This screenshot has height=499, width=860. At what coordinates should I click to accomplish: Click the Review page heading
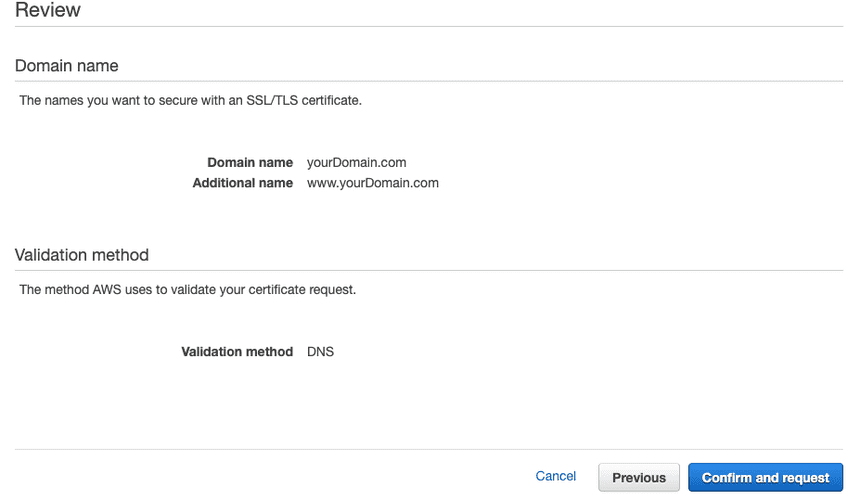pyautogui.click(x=48, y=10)
